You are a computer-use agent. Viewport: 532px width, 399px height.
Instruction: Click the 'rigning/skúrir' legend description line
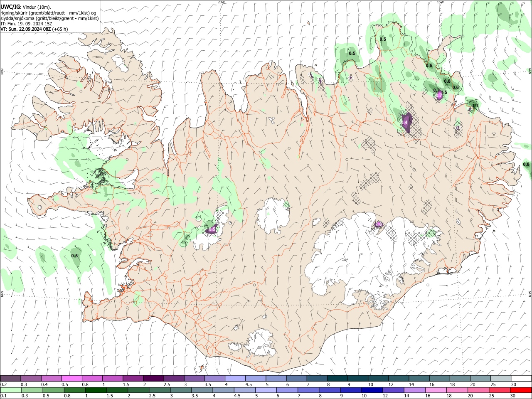(x=48, y=12)
